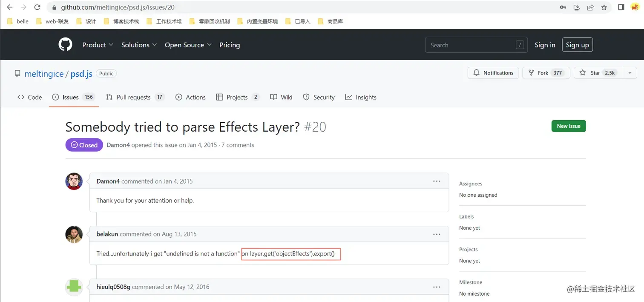Click the browser forward arrow
644x302 pixels.
(x=23, y=7)
